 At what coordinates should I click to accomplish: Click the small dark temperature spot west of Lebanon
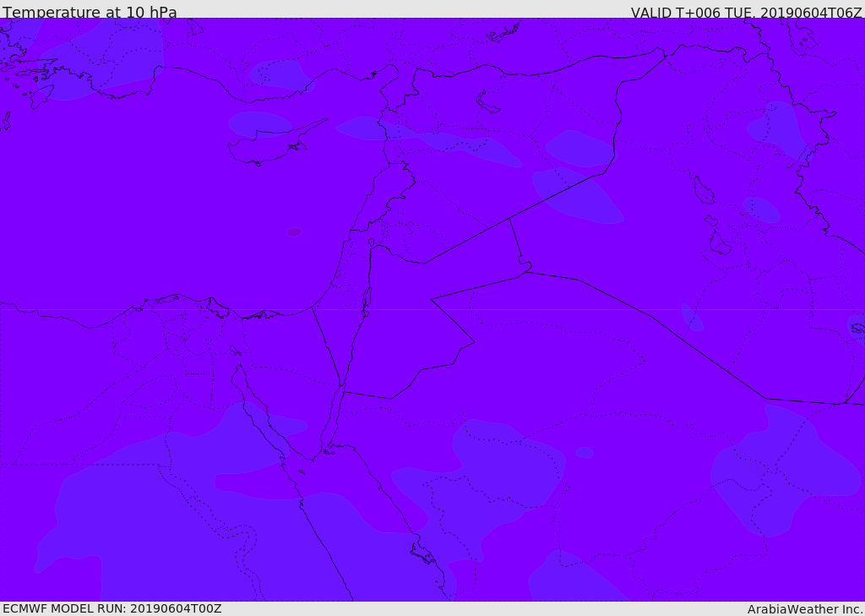click(x=294, y=232)
